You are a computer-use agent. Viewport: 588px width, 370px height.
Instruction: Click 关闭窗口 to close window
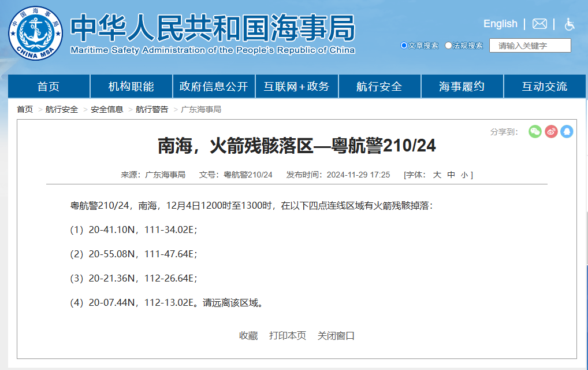[x=336, y=335]
